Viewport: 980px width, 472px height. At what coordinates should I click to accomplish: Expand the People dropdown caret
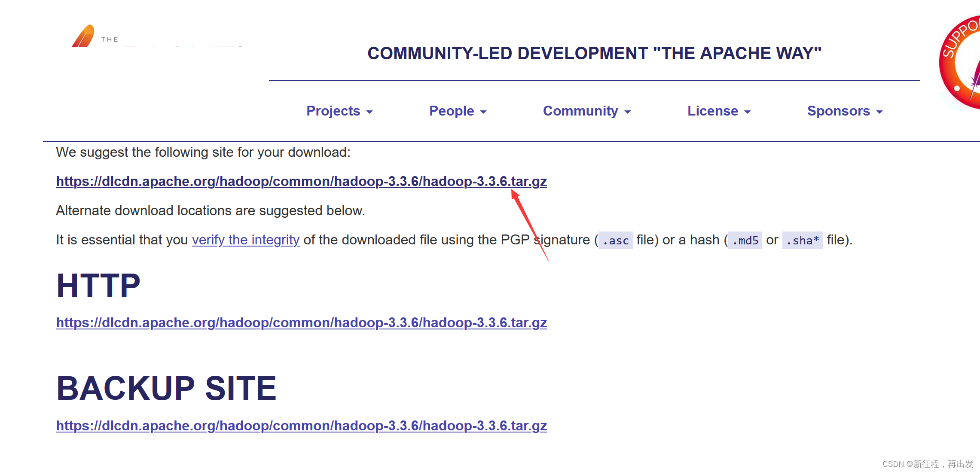pos(483,112)
